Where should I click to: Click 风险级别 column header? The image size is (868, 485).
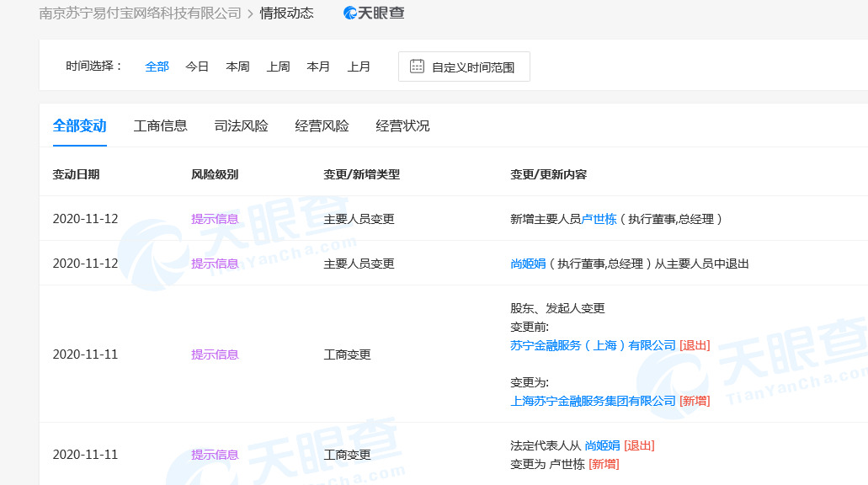click(215, 174)
